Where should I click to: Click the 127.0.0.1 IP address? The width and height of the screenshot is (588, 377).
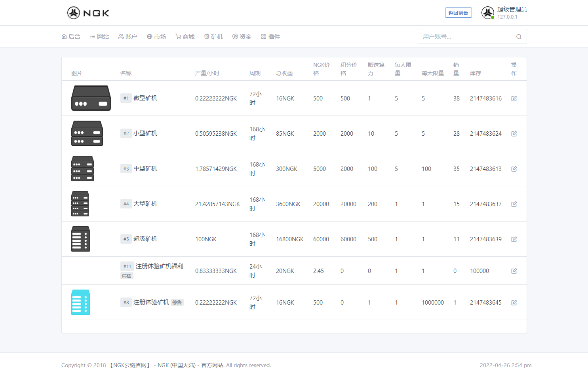click(507, 17)
